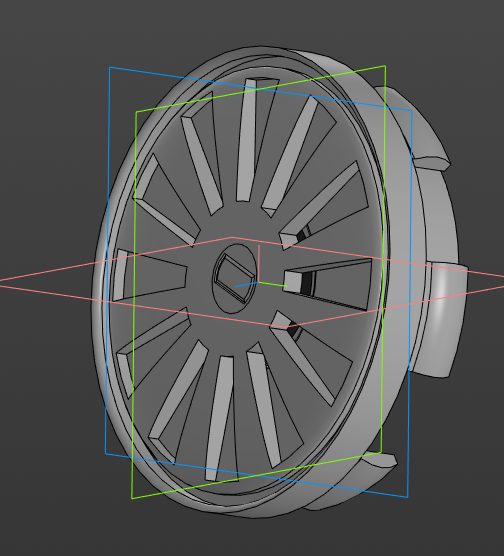The height and width of the screenshot is (556, 504).
Task: Click the green origin plane's left edge
Action: 134,305
